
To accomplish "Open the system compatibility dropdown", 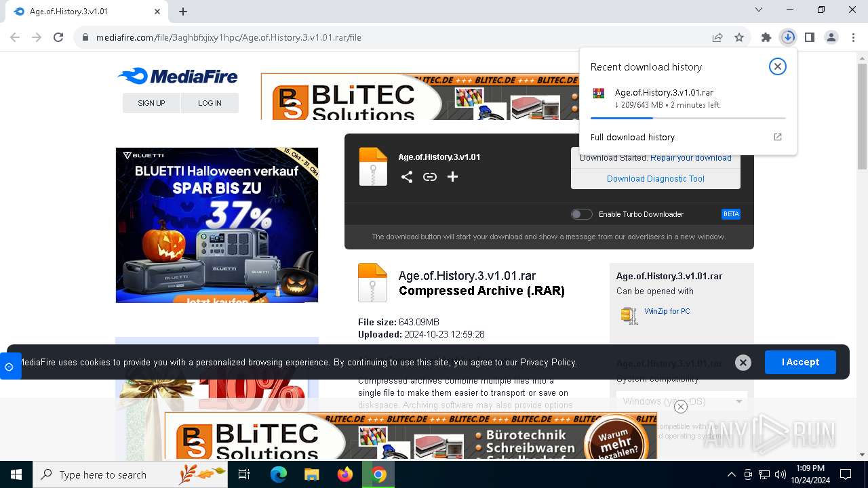I will click(x=682, y=401).
